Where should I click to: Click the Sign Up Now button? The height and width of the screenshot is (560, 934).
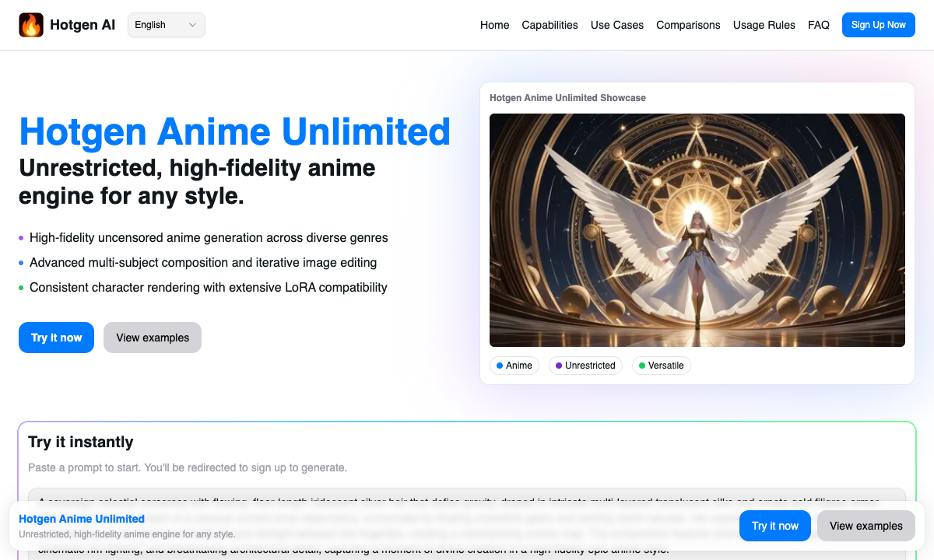click(878, 24)
